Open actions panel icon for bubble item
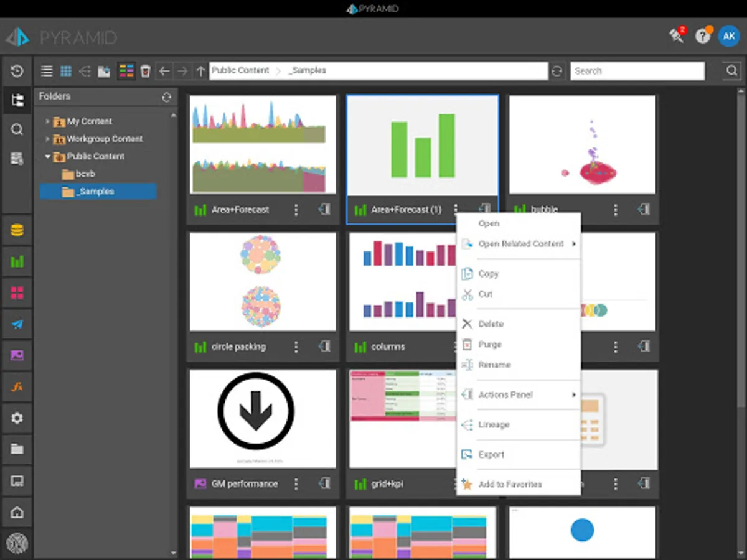The width and height of the screenshot is (747, 560). tap(644, 210)
